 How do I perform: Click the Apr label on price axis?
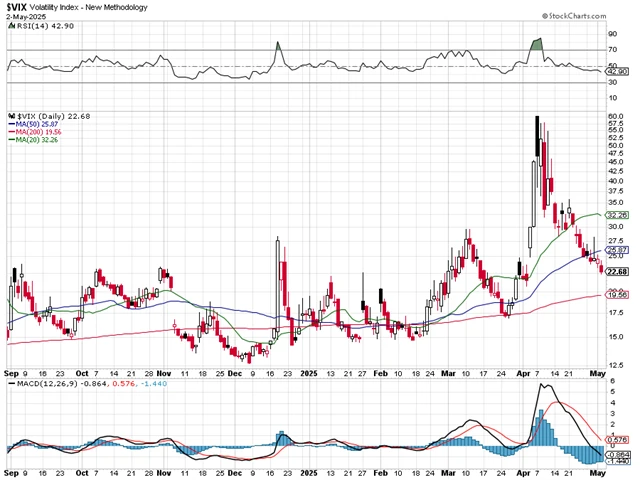click(523, 373)
